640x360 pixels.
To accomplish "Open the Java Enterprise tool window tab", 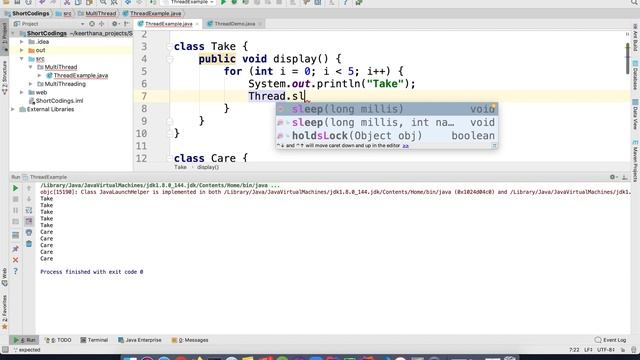I will tap(140, 340).
